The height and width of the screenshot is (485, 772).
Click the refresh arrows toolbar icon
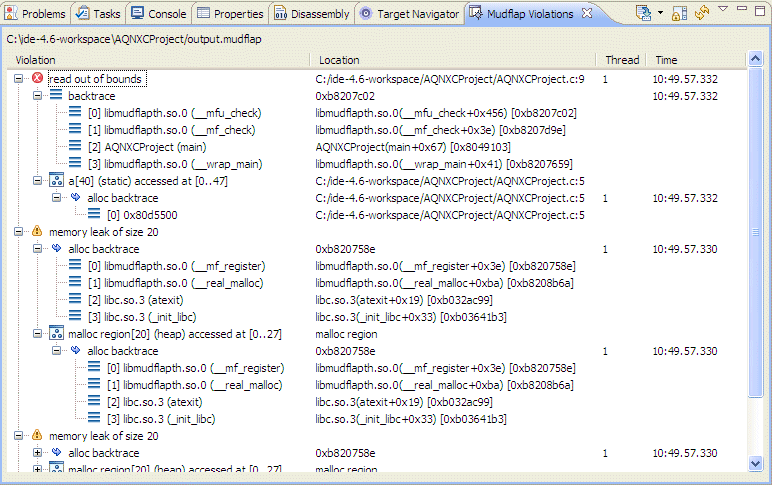coord(702,14)
